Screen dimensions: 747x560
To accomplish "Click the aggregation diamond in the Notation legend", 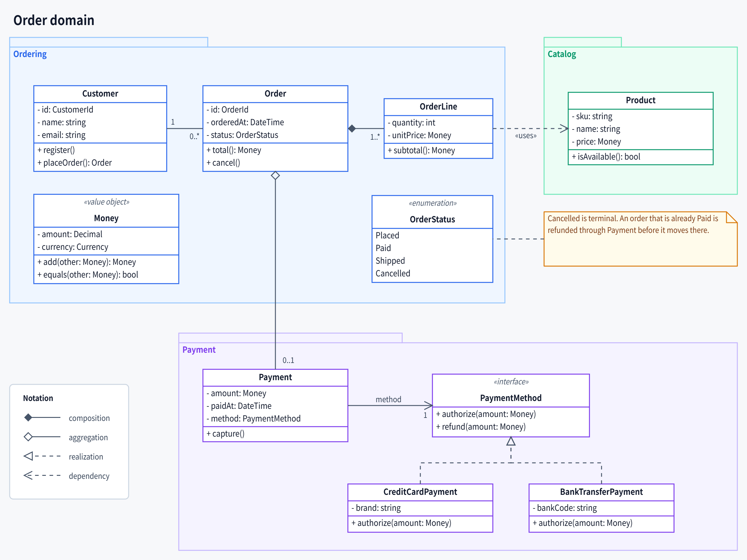I will (28, 437).
